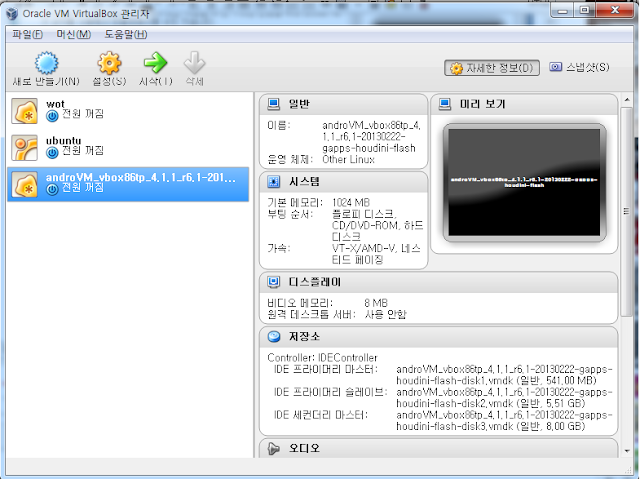This screenshot has height=479, width=640.
Task: Select the ubuntu virtual machine icon
Action: click(x=24, y=147)
